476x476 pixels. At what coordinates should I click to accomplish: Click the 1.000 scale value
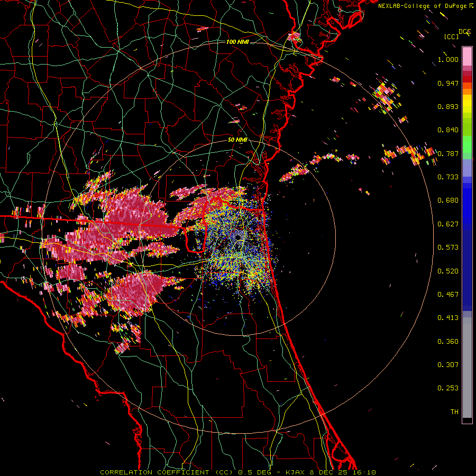pos(448,59)
